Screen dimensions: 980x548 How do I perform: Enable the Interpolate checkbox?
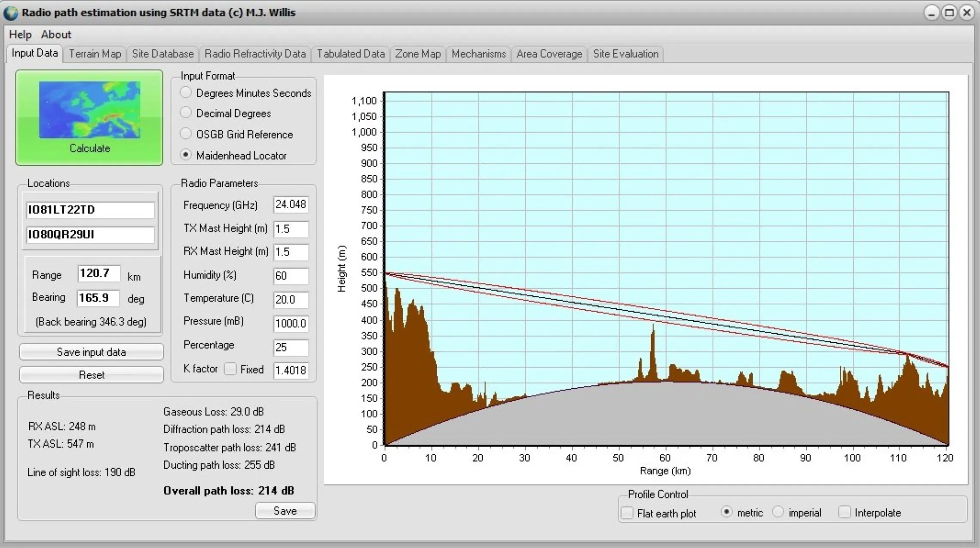(x=844, y=512)
